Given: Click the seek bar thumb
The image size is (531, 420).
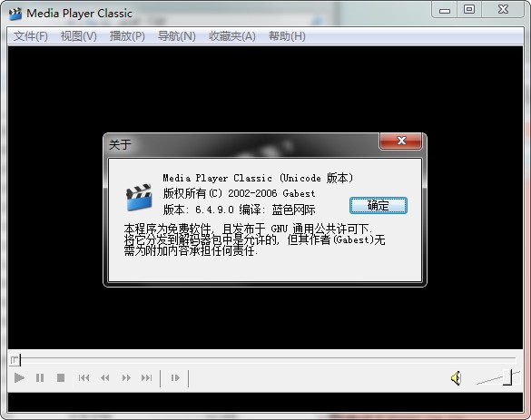Looking at the screenshot, I should (x=15, y=360).
